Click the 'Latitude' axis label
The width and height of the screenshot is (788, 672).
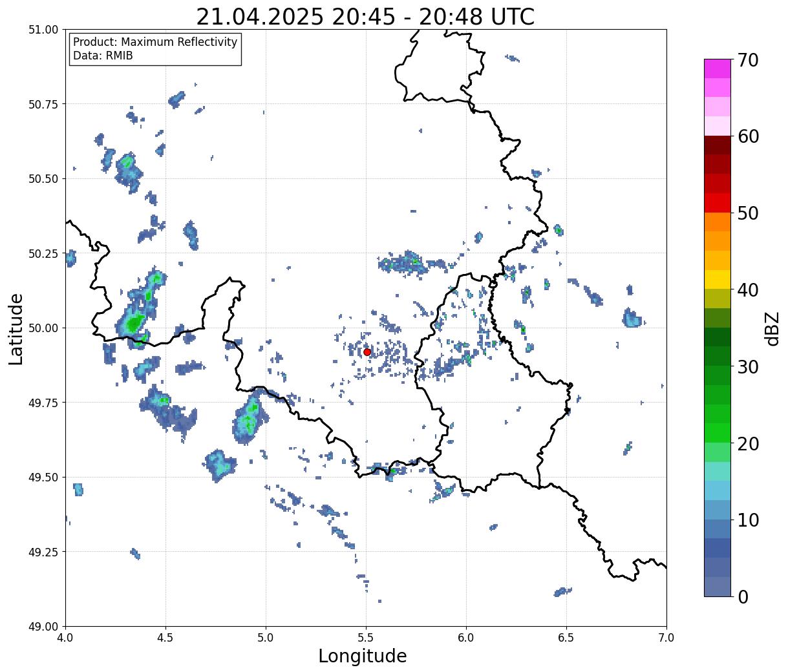pyautogui.click(x=16, y=328)
